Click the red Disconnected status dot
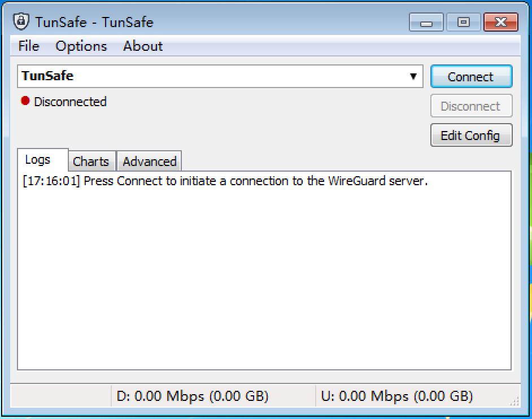 [25, 101]
